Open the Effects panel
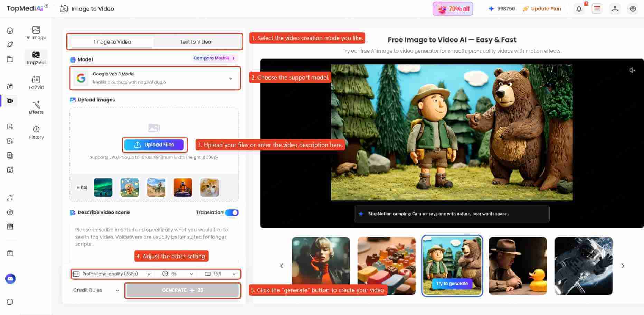The image size is (644, 315). tap(36, 107)
